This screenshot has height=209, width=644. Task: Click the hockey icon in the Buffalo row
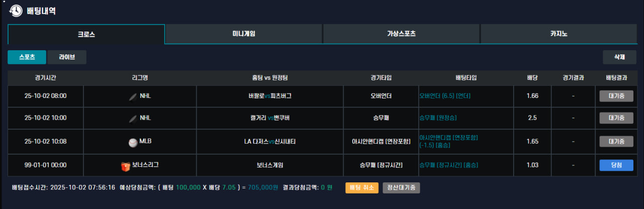(133, 96)
